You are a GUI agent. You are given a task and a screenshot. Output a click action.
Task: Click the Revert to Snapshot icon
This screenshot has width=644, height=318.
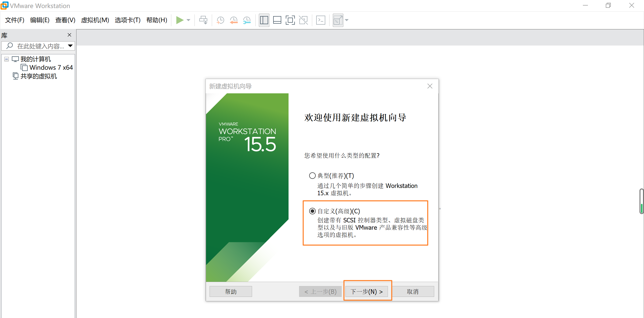234,20
